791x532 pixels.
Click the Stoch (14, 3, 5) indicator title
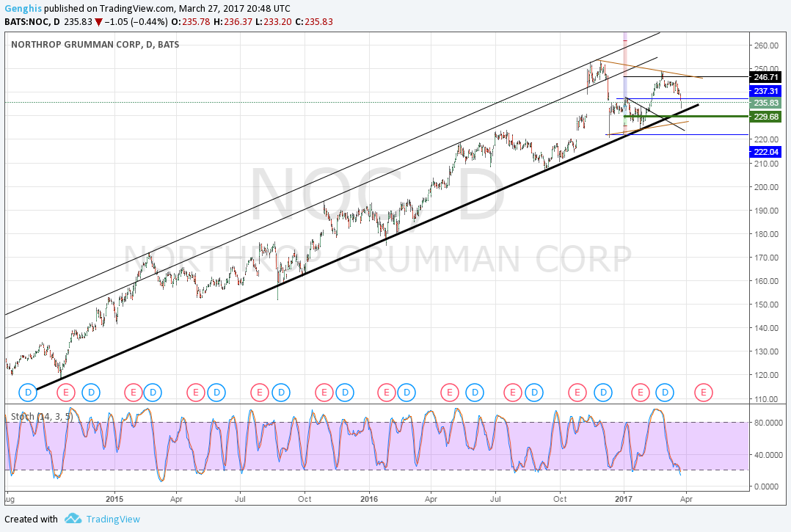[42, 417]
